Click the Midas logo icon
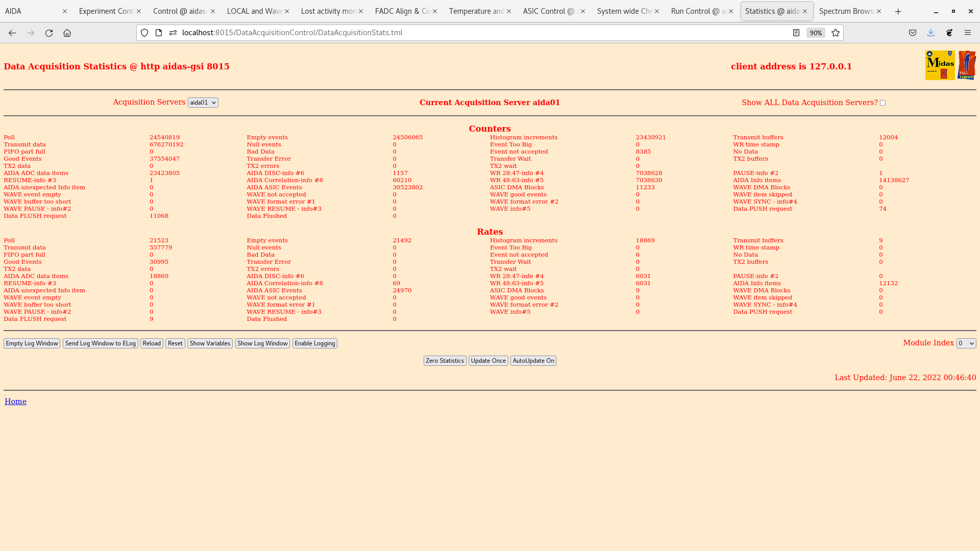Image resolution: width=980 pixels, height=551 pixels. (x=940, y=65)
